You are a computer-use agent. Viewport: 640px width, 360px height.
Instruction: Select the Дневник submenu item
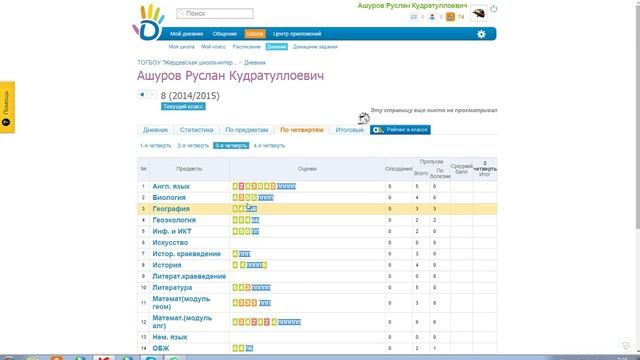277,47
